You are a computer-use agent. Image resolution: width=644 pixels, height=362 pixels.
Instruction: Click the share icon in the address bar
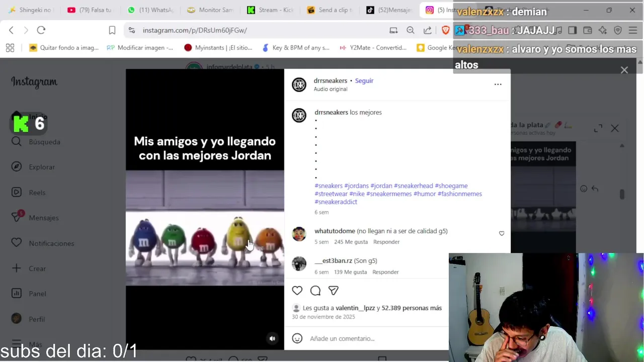click(x=427, y=30)
